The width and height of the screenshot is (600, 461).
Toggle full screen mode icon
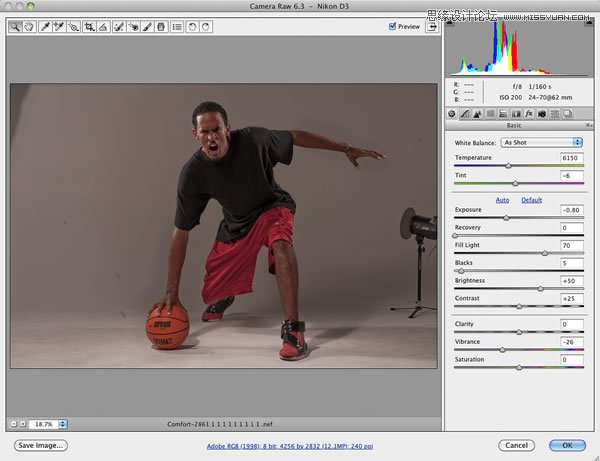[x=432, y=27]
